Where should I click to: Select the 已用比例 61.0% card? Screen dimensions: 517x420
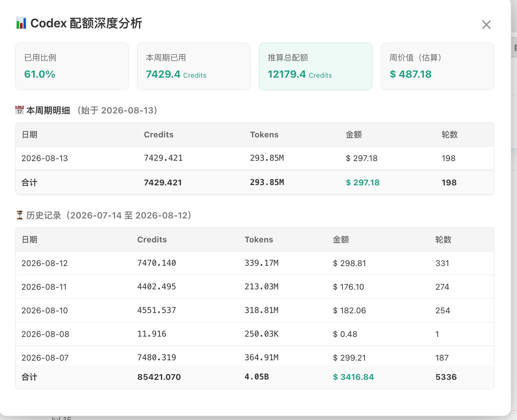pyautogui.click(x=72, y=66)
